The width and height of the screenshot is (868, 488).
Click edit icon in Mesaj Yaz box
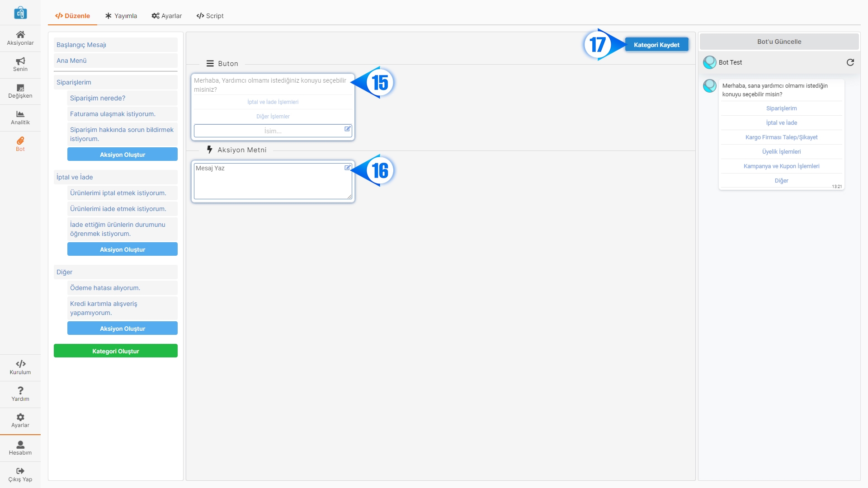tap(347, 168)
